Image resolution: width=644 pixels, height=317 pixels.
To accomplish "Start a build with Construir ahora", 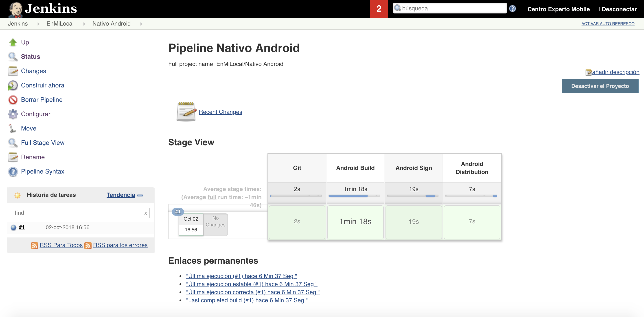I will click(x=42, y=85).
